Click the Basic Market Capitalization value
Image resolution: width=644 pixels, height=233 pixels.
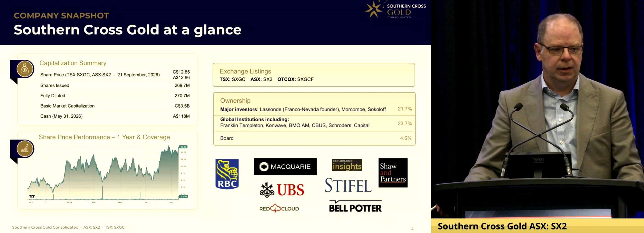pyautogui.click(x=182, y=106)
